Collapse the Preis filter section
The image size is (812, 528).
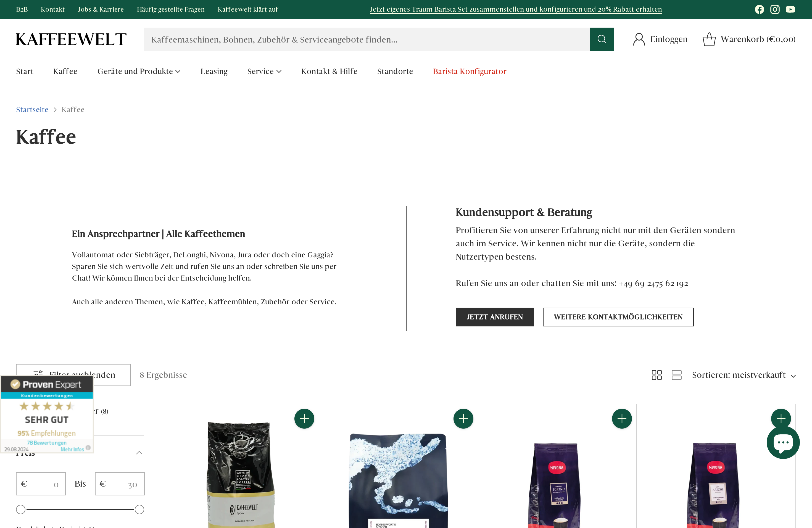(x=139, y=453)
